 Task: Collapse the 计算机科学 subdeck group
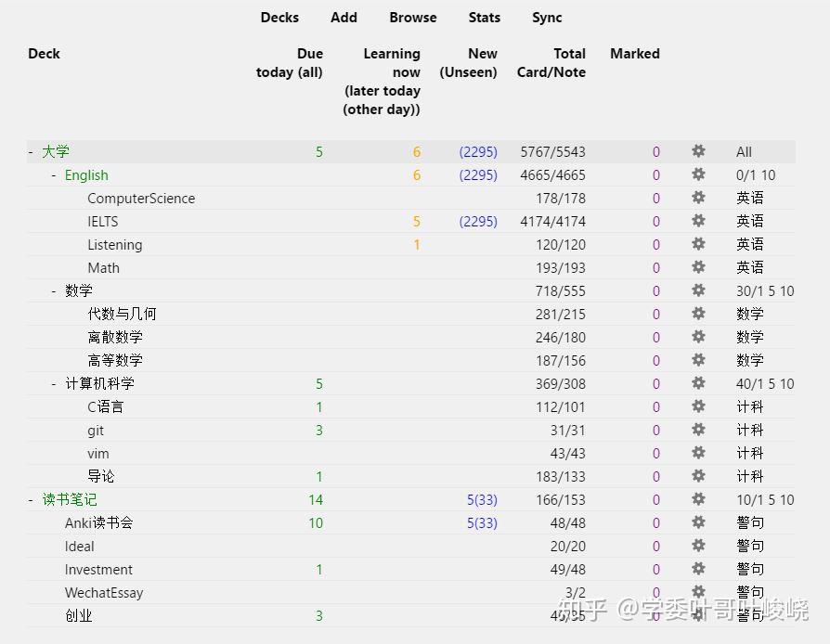(x=54, y=383)
